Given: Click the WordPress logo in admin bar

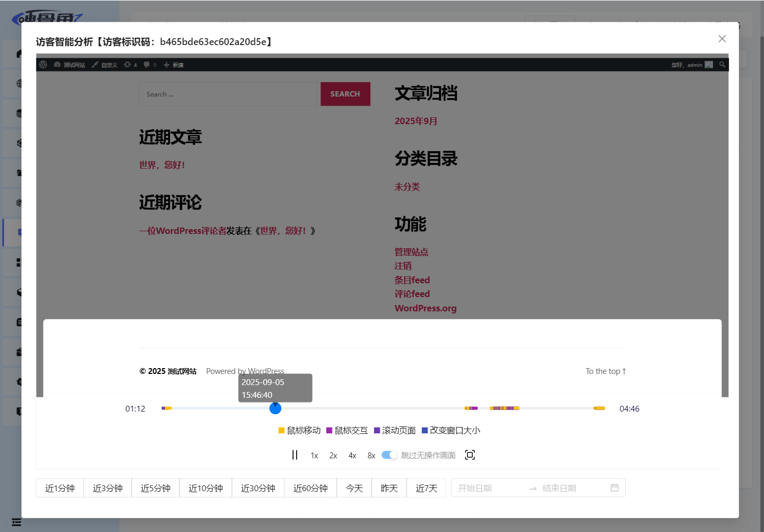Looking at the screenshot, I should pos(44,65).
